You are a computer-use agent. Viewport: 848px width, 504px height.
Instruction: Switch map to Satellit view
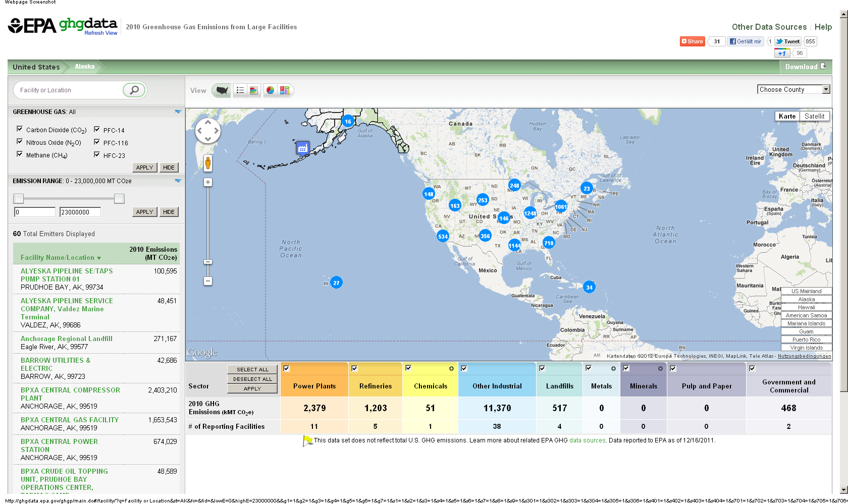click(814, 116)
